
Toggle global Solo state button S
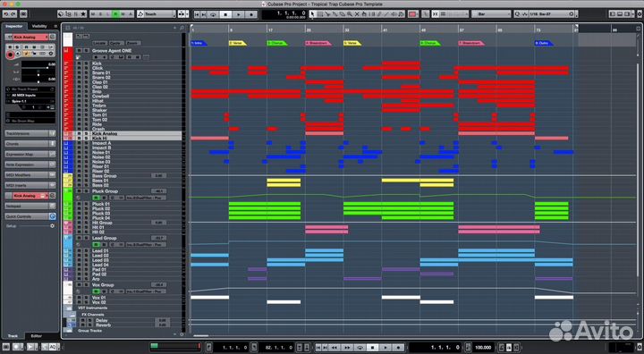click(x=100, y=14)
